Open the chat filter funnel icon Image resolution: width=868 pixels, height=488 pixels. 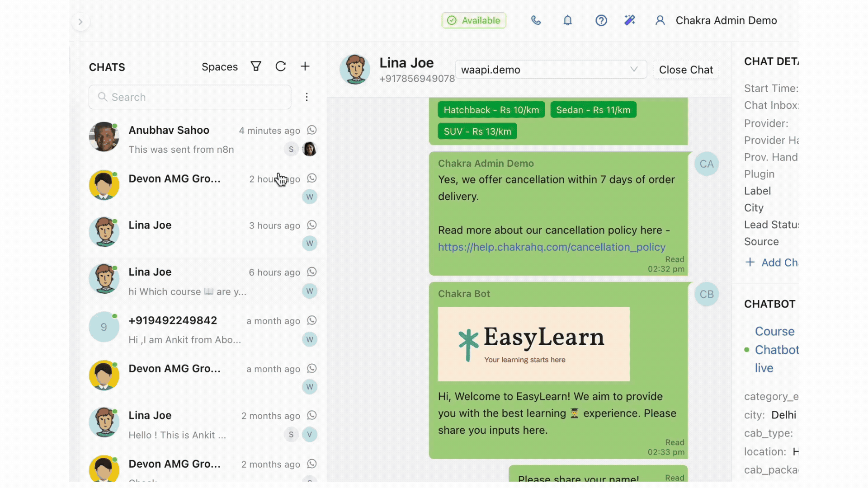tap(256, 66)
